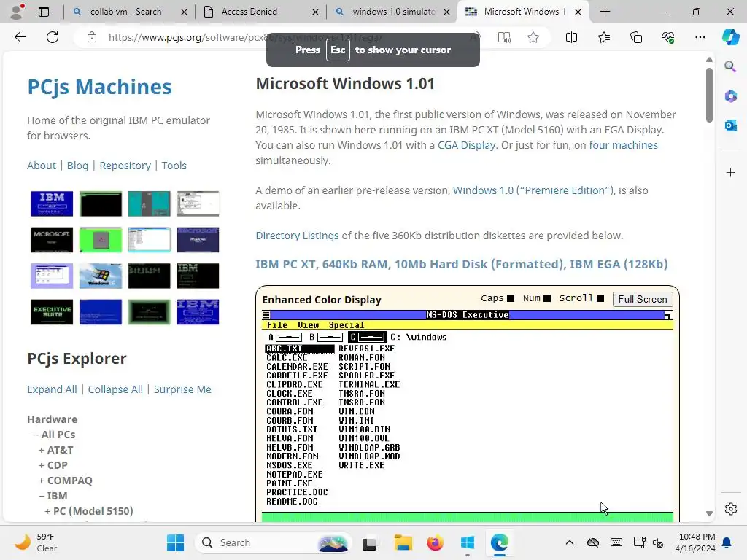Open Special menu in MS-DOS Executive
Screen dimensions: 747x560
click(347, 324)
